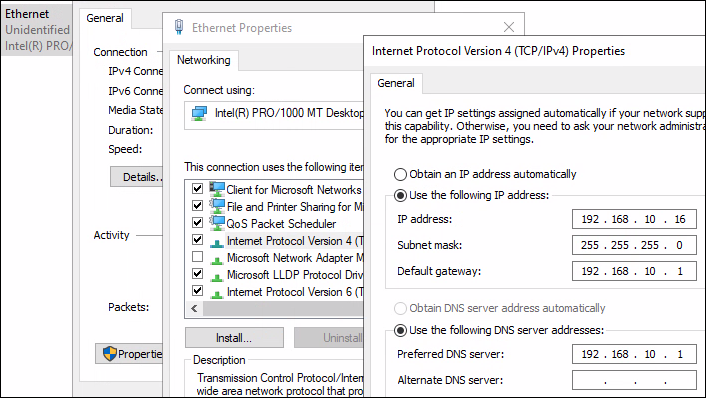This screenshot has height=398, width=706.
Task: Uncheck Internet Protocol Version 6 checkbox
Action: click(x=197, y=291)
